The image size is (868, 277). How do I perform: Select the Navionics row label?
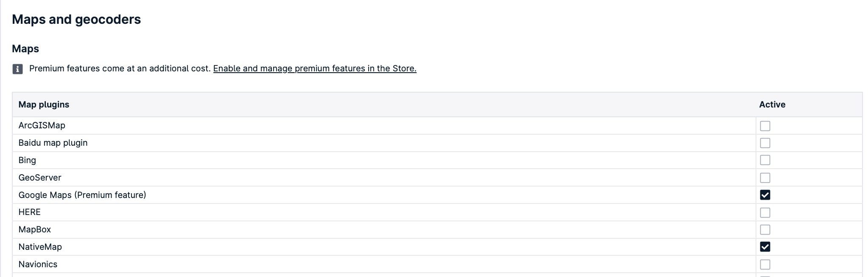[38, 264]
